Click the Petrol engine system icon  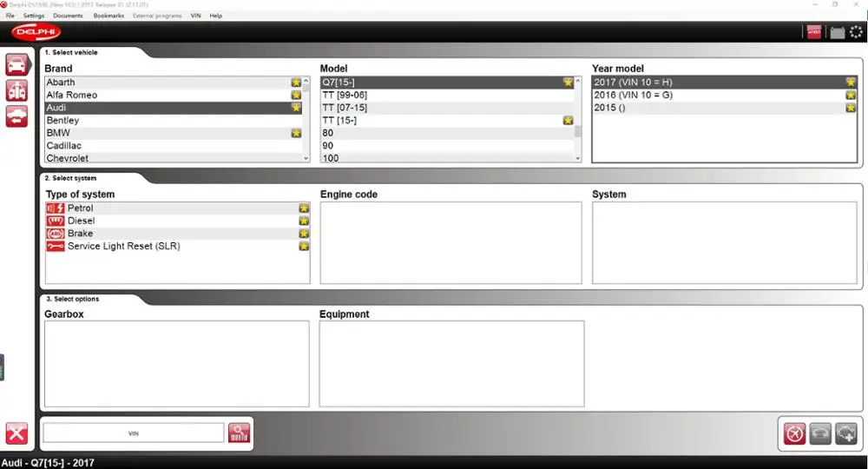tap(56, 208)
